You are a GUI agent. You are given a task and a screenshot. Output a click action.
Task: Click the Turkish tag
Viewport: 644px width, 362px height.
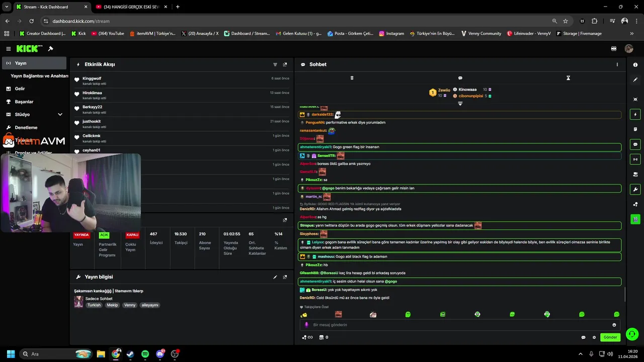coord(94,305)
